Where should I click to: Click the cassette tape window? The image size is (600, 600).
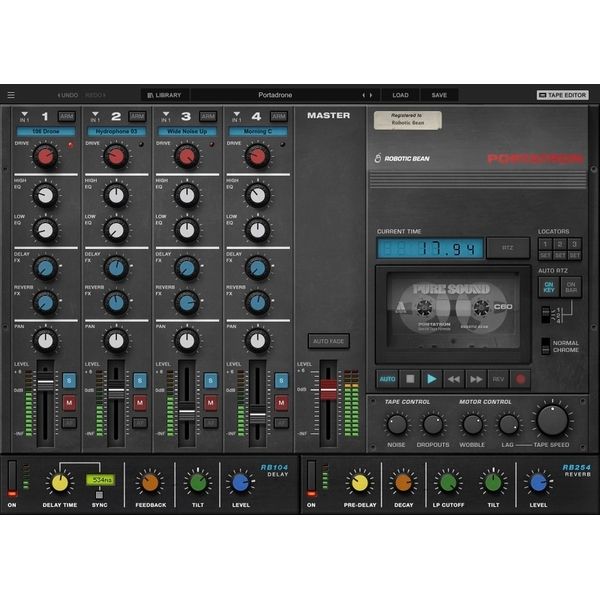pyautogui.click(x=453, y=314)
